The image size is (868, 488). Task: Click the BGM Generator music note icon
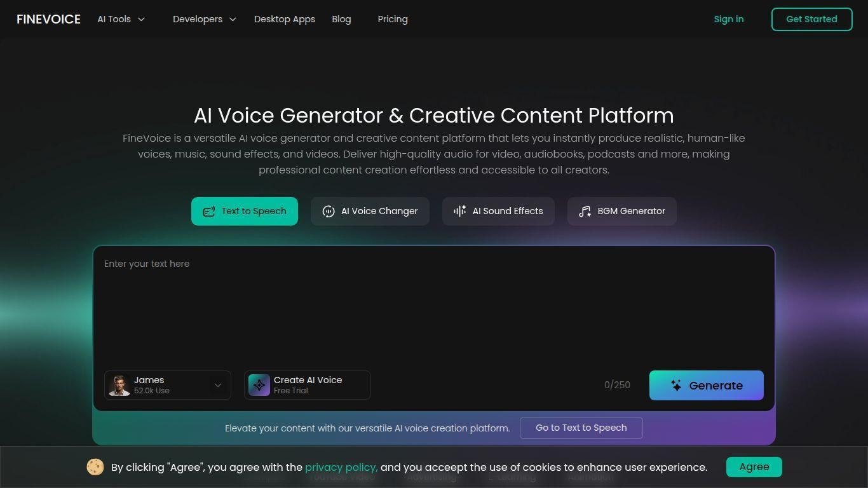[585, 212]
